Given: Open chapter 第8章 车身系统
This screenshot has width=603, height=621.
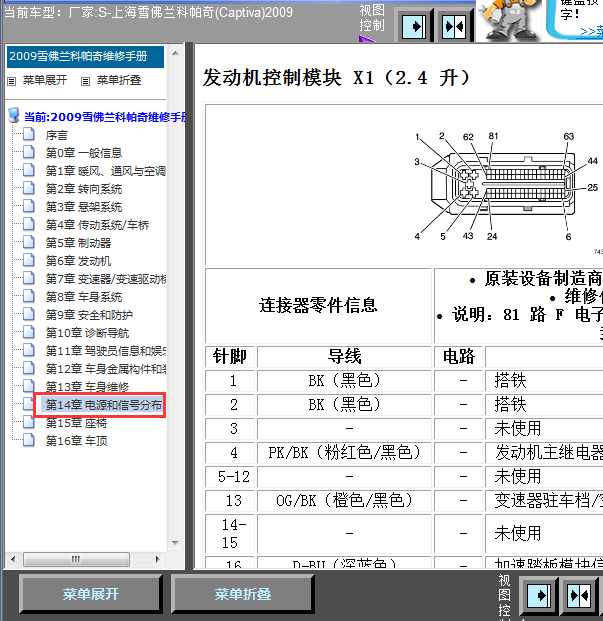Looking at the screenshot, I should click(x=84, y=297).
